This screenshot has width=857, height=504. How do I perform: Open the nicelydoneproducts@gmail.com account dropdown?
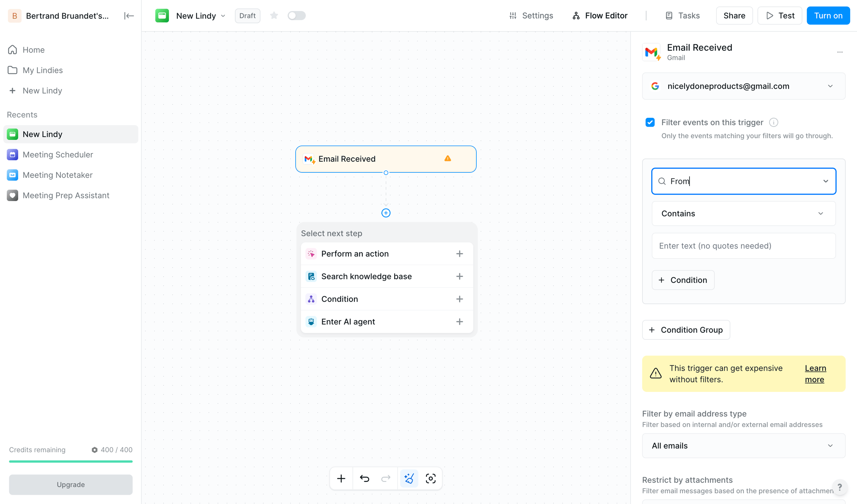(743, 86)
